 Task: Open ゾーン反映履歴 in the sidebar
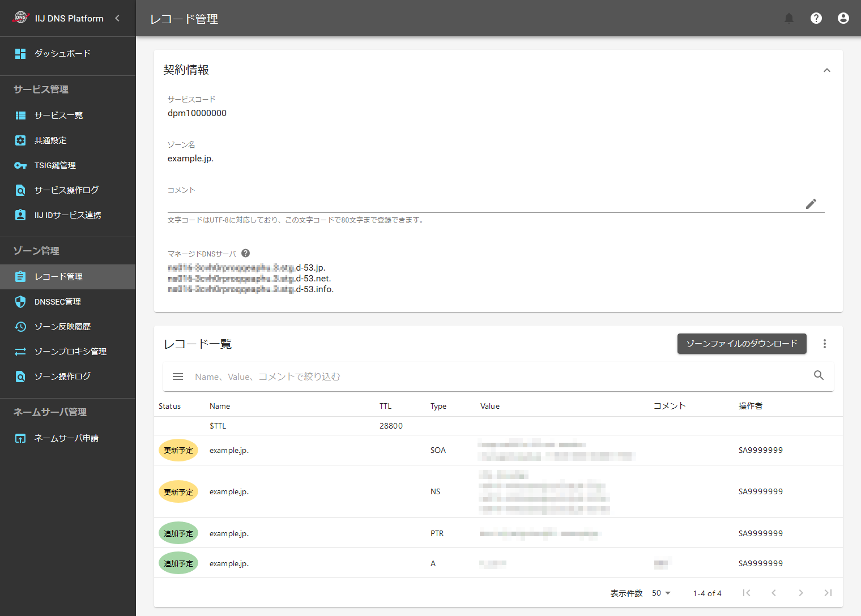coord(62,327)
